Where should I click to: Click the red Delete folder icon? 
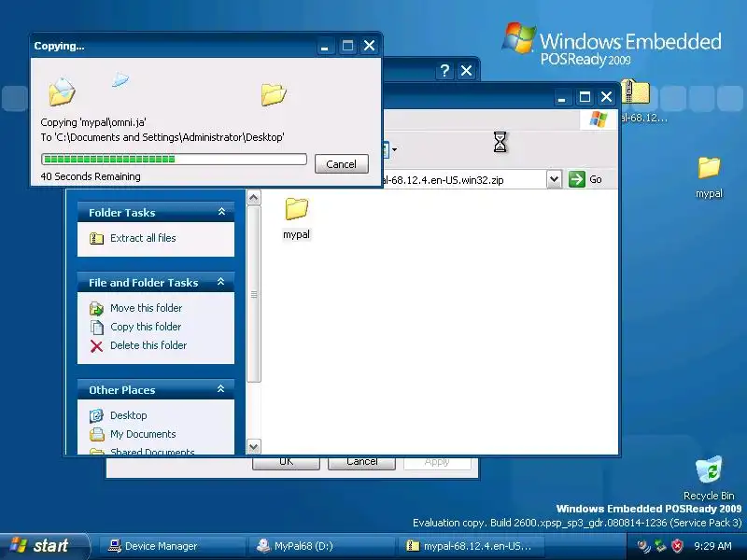tap(97, 345)
